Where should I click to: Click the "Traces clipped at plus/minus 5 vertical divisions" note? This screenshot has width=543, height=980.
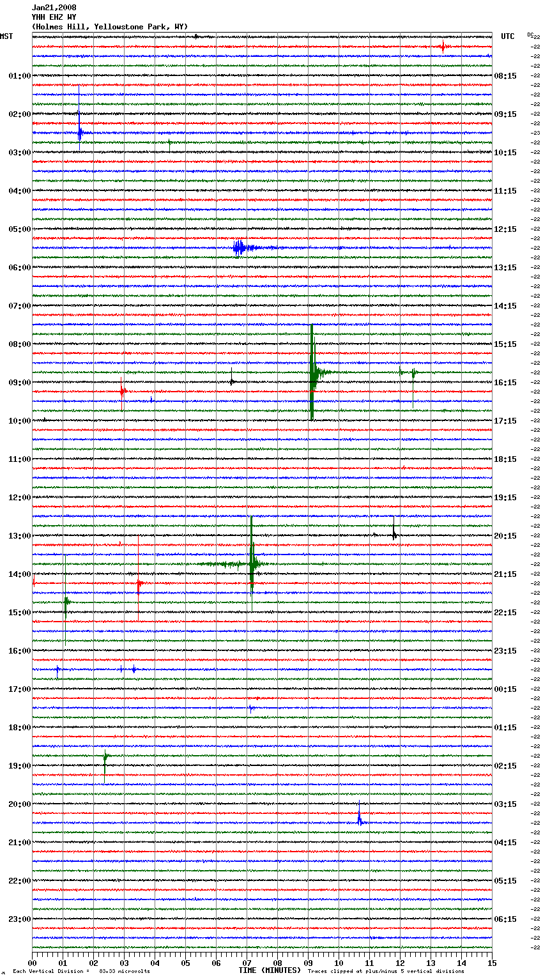click(386, 971)
